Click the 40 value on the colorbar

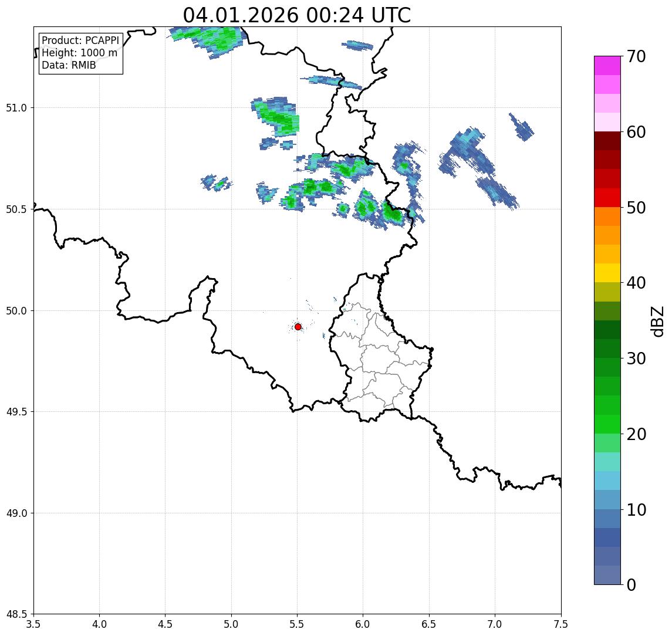636,283
